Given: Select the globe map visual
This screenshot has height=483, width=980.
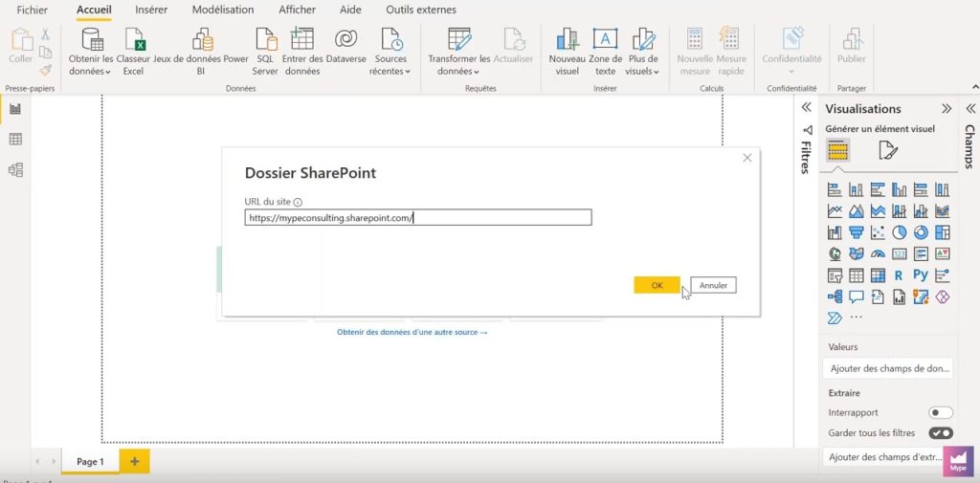Looking at the screenshot, I should (835, 254).
